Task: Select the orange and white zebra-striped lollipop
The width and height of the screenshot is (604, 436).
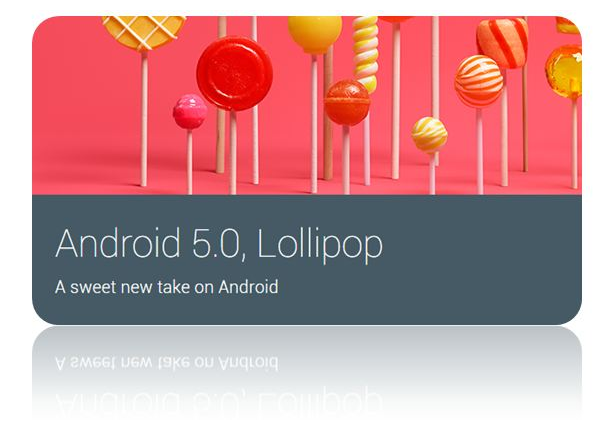Action: (x=479, y=81)
